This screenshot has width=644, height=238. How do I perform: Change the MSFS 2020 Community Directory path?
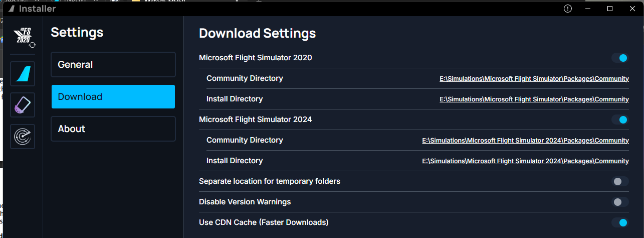click(534, 79)
